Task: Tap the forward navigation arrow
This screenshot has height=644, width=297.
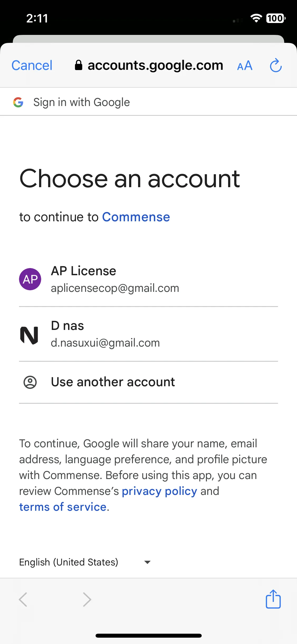Action: click(87, 599)
